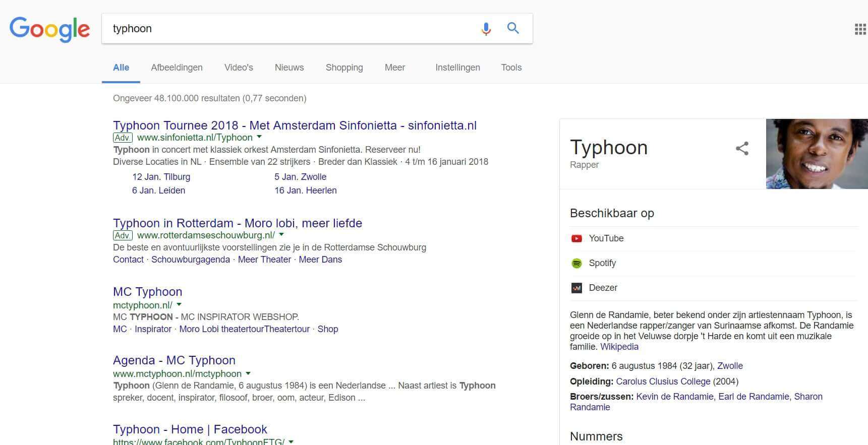The width and height of the screenshot is (868, 445).
Task: Click the Zwolle birthplace link
Action: 730,366
